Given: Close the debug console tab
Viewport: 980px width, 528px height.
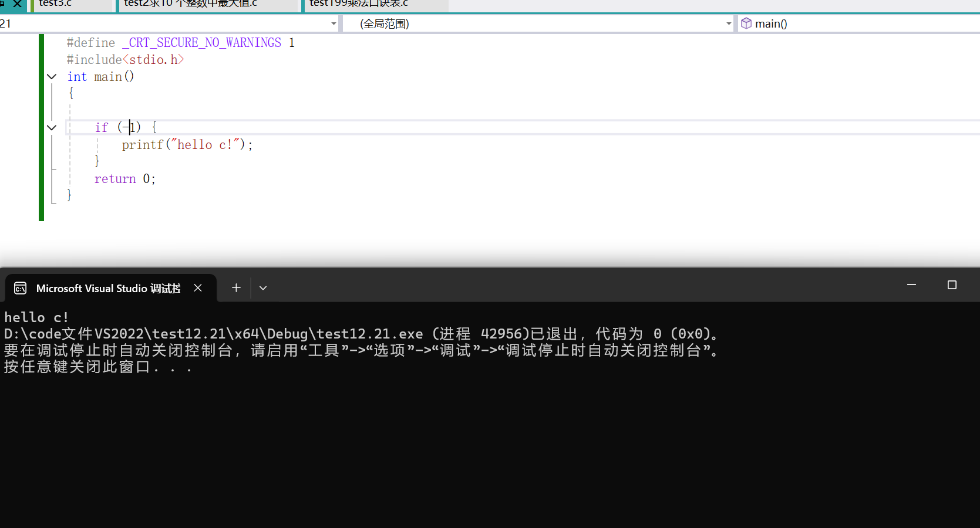Looking at the screenshot, I should pyautogui.click(x=198, y=288).
